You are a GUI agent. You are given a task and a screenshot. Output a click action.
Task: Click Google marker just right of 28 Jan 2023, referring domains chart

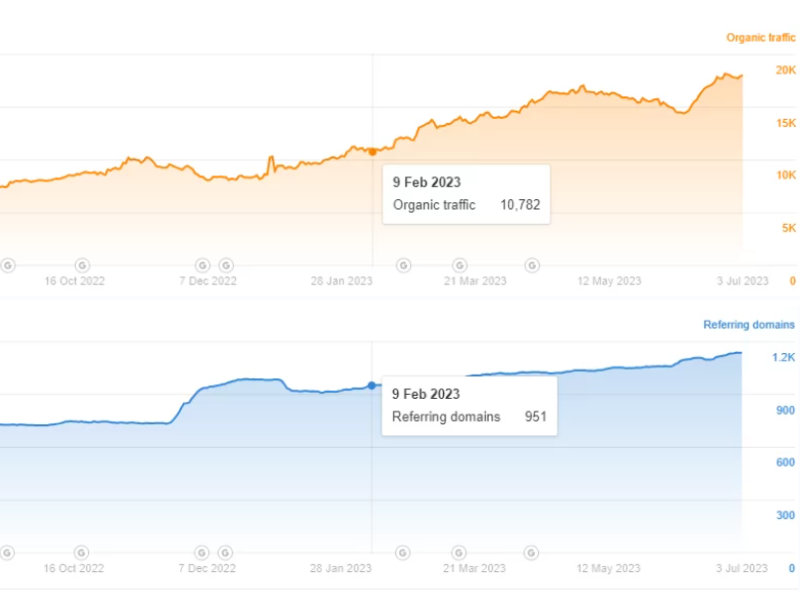pos(403,552)
